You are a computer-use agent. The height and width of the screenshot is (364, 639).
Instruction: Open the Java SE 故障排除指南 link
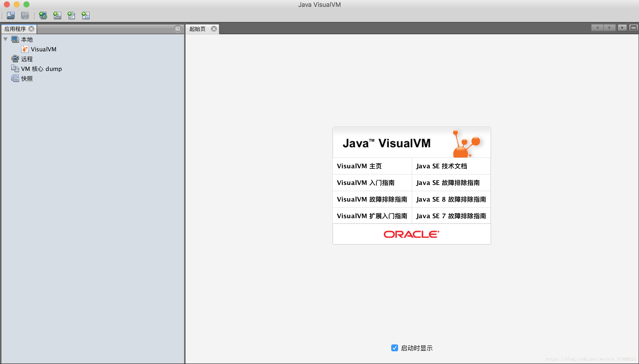(448, 183)
